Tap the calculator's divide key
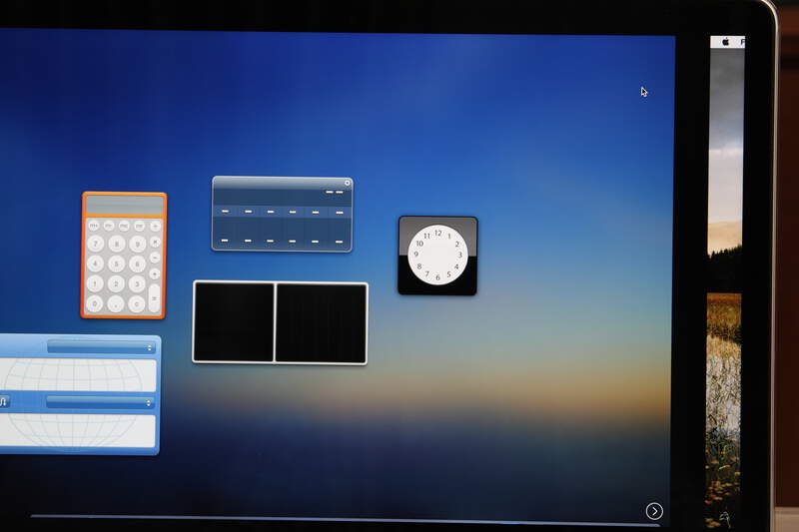The width and height of the screenshot is (799, 532). (x=154, y=227)
